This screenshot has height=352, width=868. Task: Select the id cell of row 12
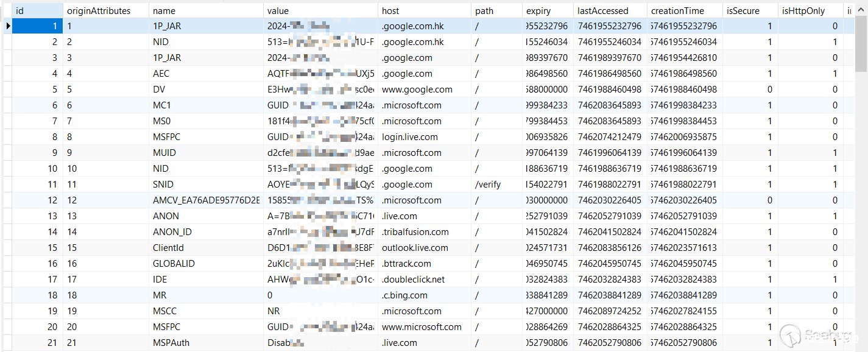tap(37, 200)
